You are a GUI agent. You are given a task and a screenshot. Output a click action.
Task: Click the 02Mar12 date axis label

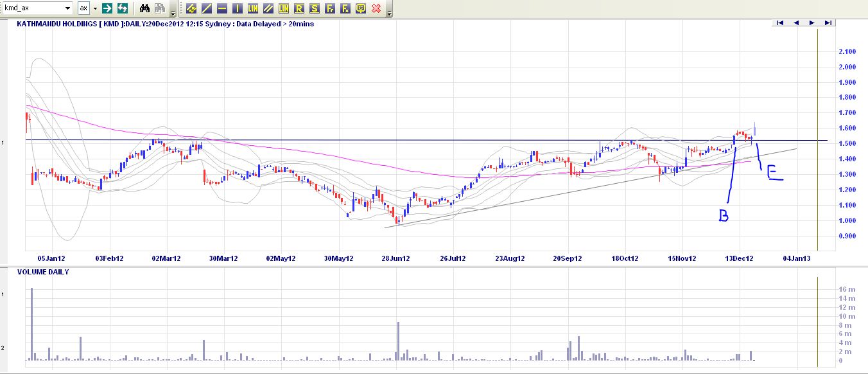pos(166,258)
